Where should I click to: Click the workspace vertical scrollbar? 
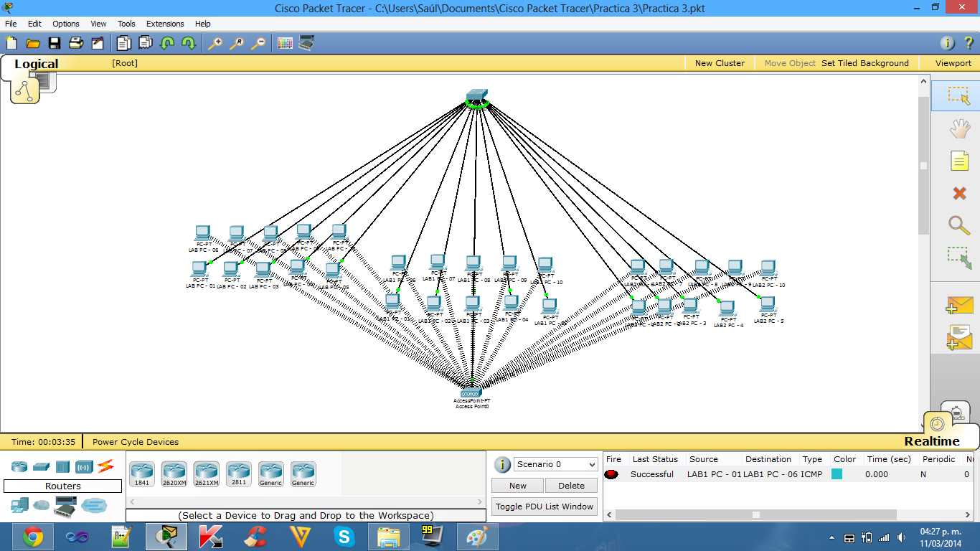tap(924, 165)
